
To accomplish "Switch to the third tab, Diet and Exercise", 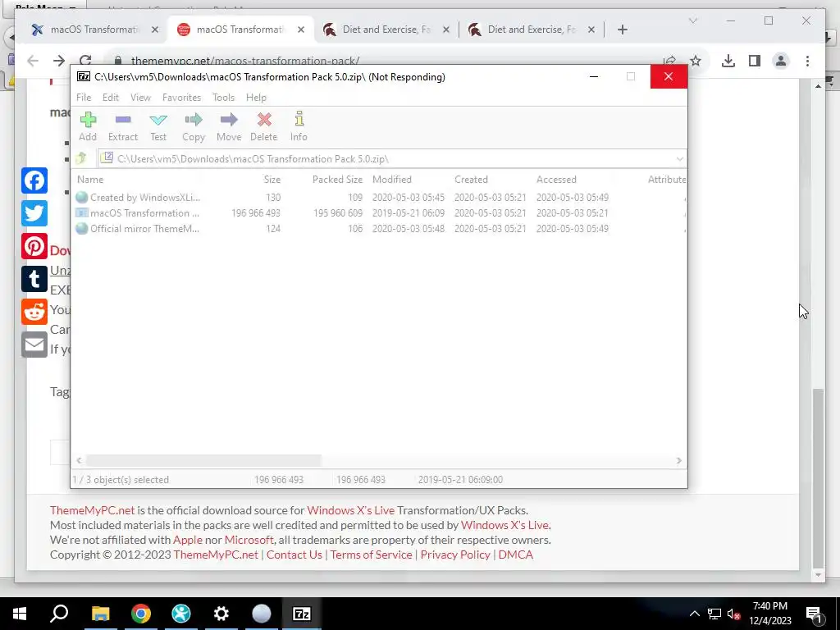I will tap(386, 30).
